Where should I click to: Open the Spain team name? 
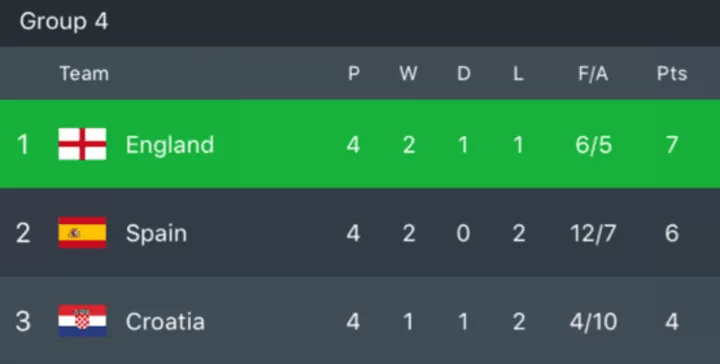(x=156, y=233)
